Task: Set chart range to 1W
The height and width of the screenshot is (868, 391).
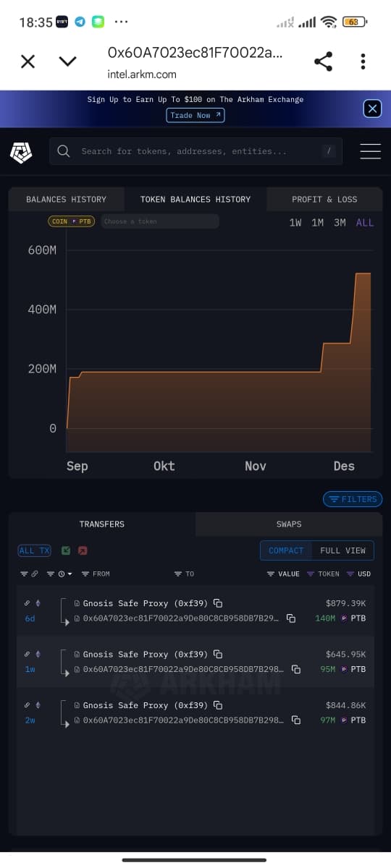Action: (295, 222)
